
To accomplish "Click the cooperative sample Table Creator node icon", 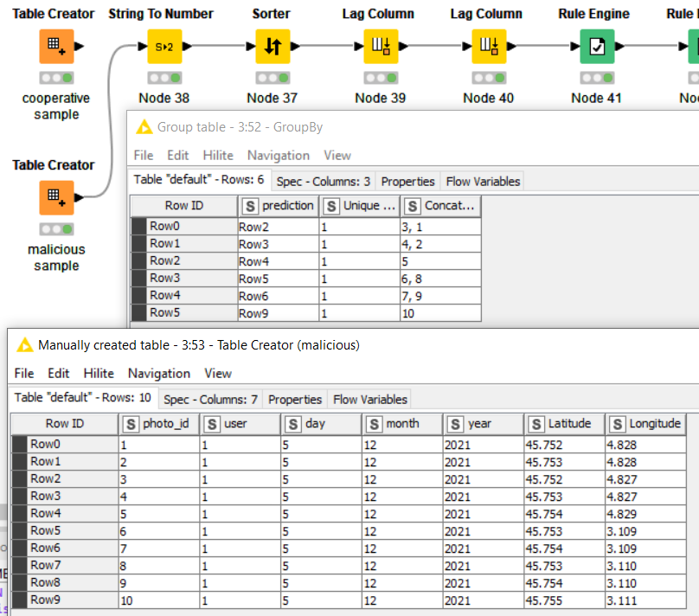I will tap(56, 47).
